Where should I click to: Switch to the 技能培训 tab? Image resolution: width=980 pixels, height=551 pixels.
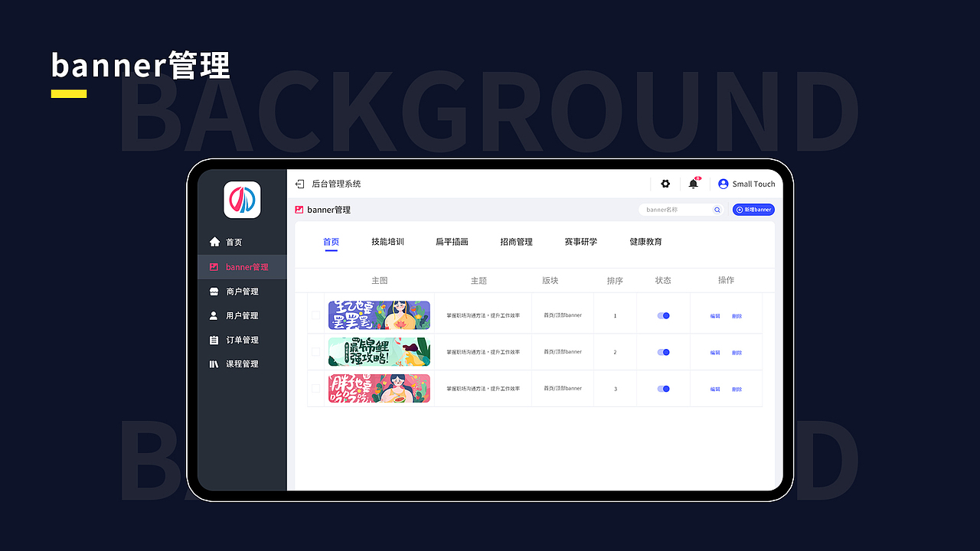coord(387,242)
